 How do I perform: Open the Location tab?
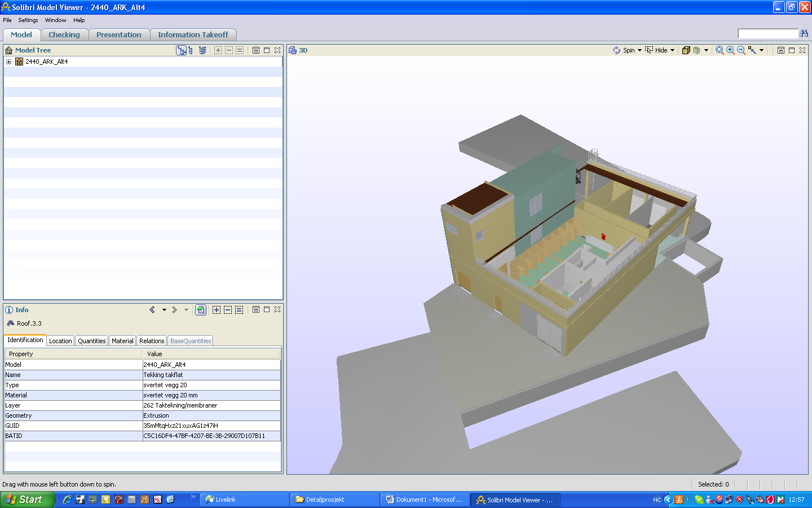pos(60,341)
